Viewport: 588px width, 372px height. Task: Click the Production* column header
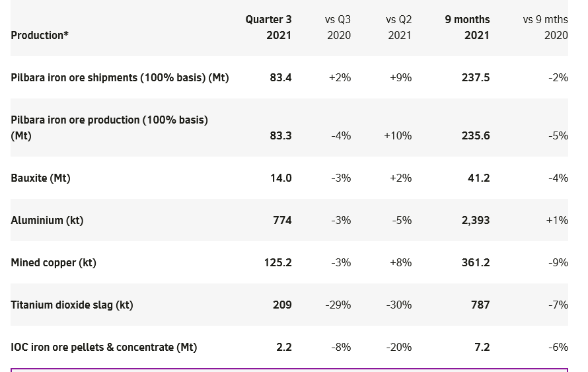40,35
